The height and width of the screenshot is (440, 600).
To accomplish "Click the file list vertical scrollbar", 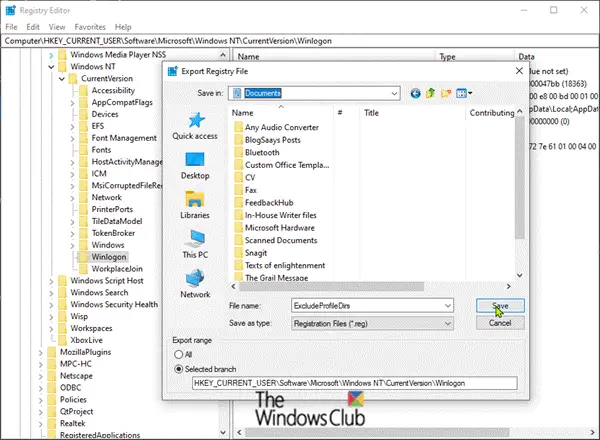I will 519,176.
